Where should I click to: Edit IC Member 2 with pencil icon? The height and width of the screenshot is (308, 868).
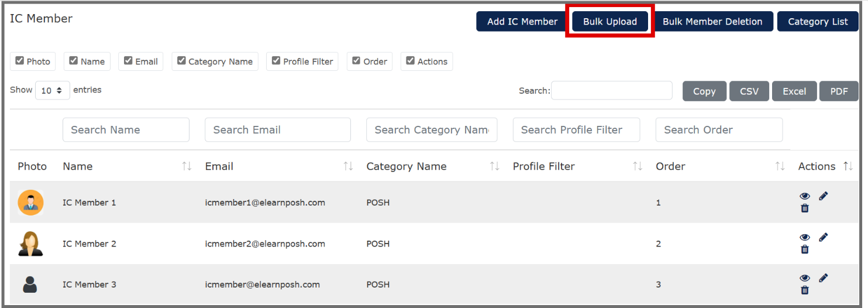(824, 237)
